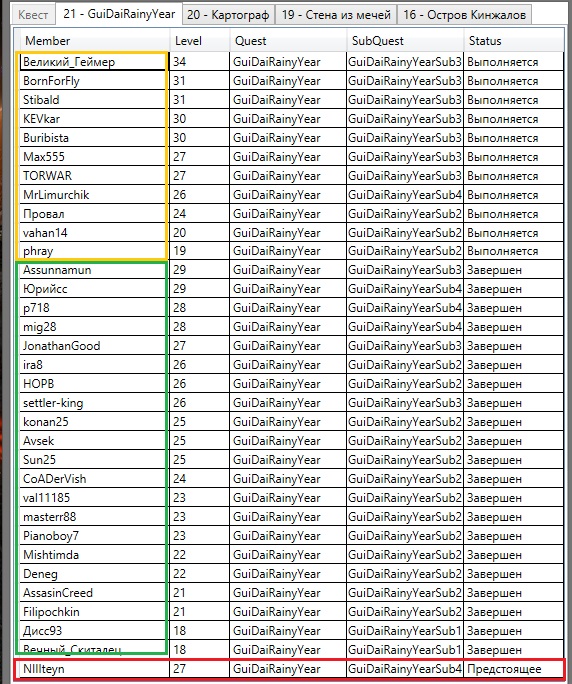572x684 pixels.
Task: Select member konan25 cell
Action: pos(93,421)
